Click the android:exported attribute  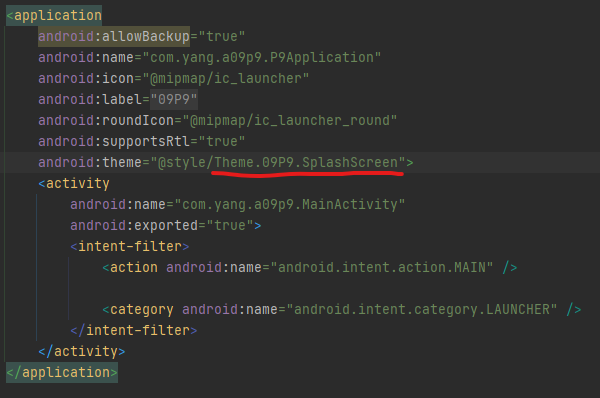134,225
